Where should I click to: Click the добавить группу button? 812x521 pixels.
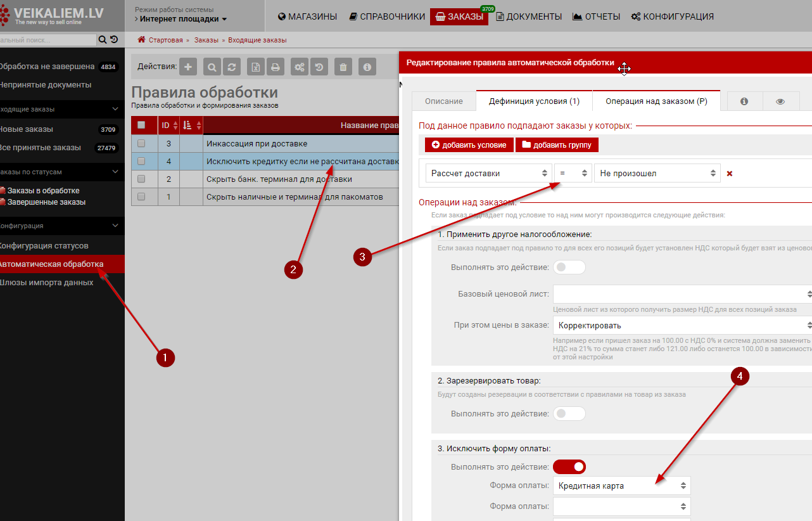click(557, 145)
